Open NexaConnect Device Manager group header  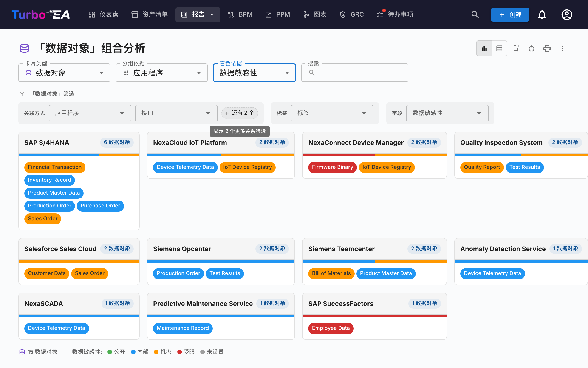pyautogui.click(x=374, y=143)
